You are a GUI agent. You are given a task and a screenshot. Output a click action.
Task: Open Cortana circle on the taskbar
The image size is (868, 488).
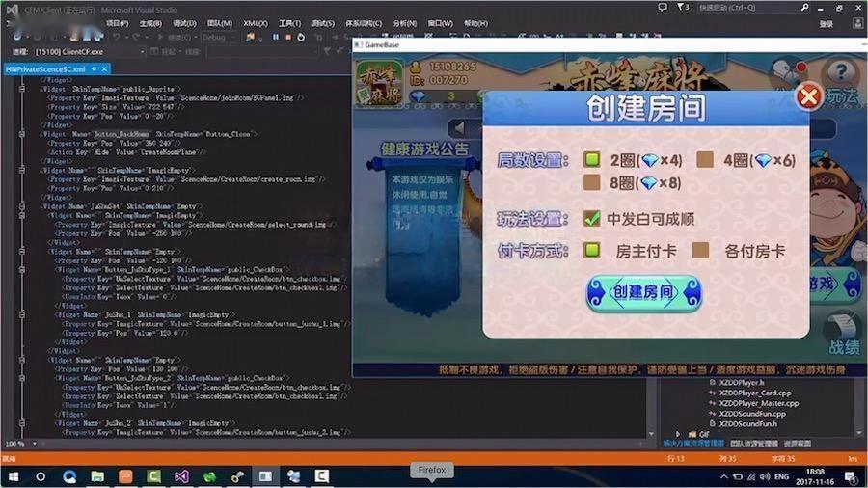(41, 476)
